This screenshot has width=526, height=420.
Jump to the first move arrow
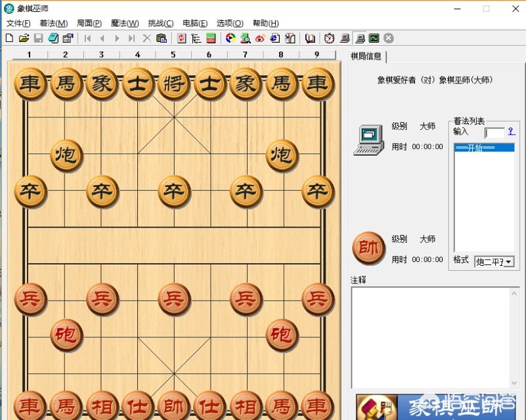tap(87, 39)
